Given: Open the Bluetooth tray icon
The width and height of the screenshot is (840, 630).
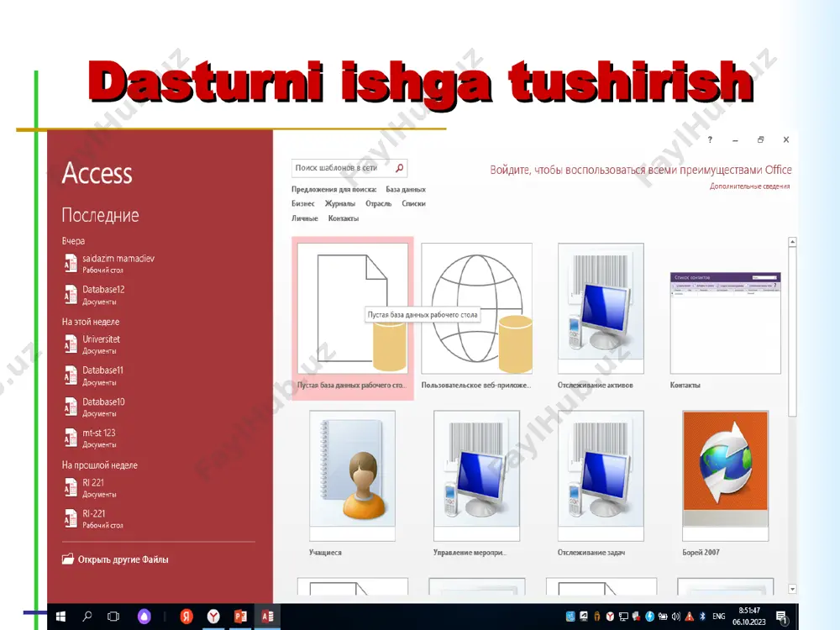Looking at the screenshot, I should (702, 617).
